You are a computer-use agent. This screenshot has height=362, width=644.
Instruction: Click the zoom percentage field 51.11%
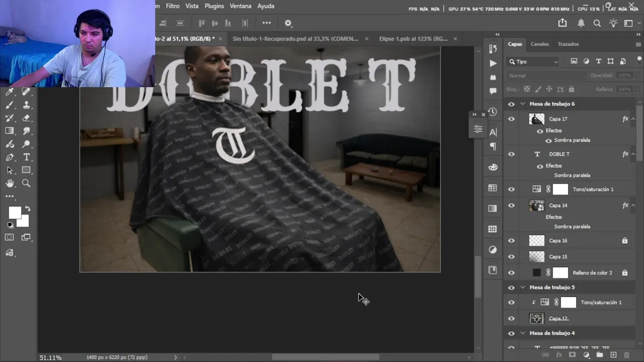51,357
